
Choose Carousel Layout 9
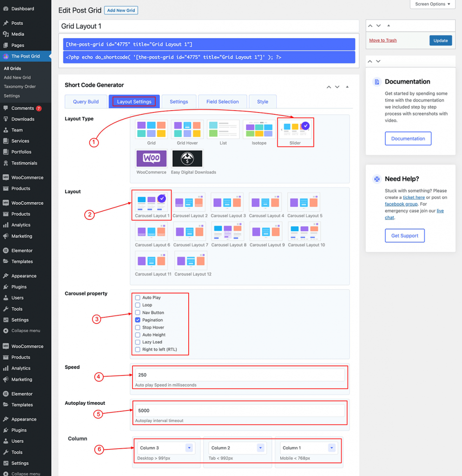[266, 231]
